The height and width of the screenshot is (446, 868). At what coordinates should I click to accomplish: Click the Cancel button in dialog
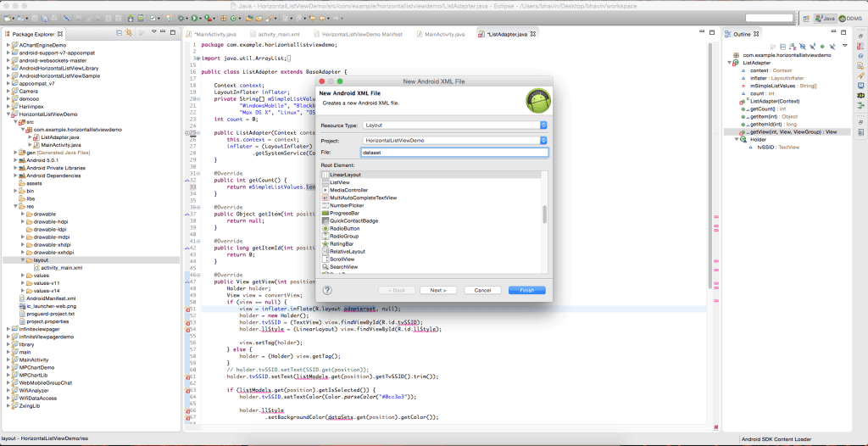(482, 290)
